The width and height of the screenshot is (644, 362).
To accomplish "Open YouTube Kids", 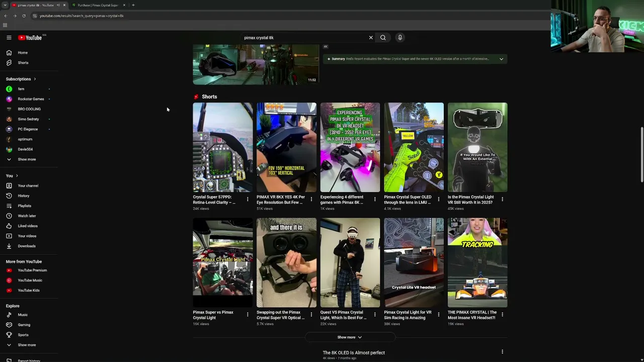I will [x=29, y=291].
